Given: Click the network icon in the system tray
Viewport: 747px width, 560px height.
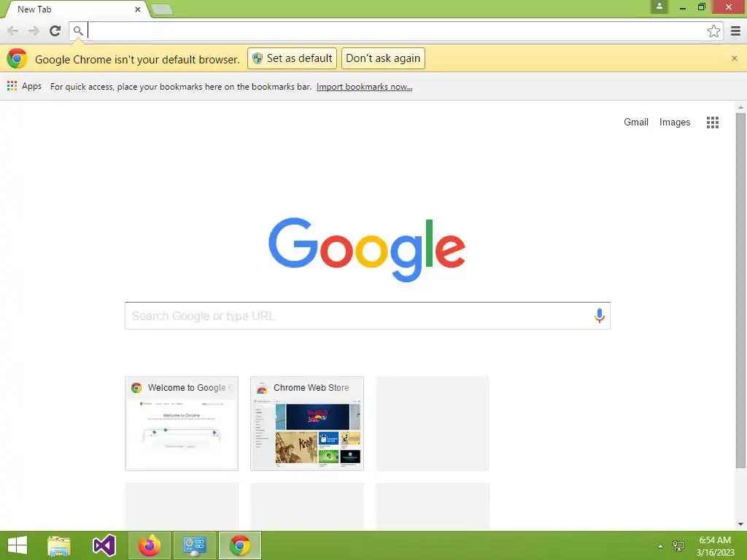Looking at the screenshot, I should [x=678, y=545].
